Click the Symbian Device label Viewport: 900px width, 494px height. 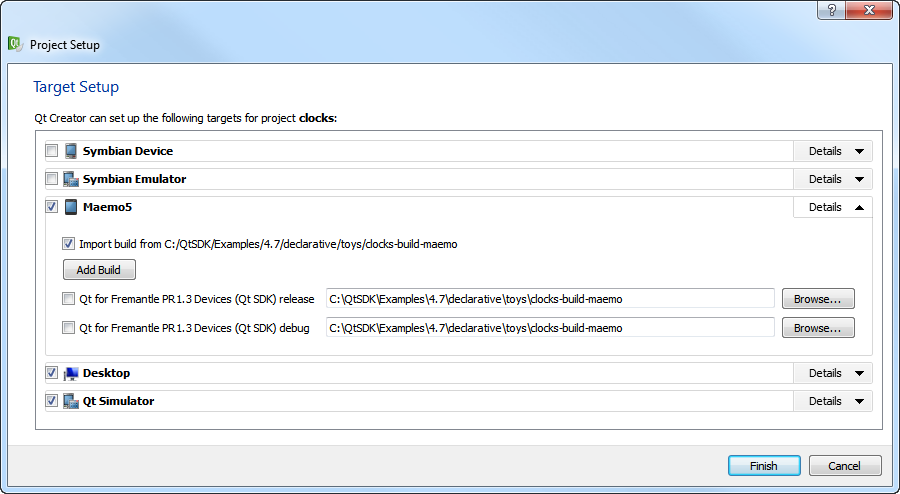click(128, 151)
